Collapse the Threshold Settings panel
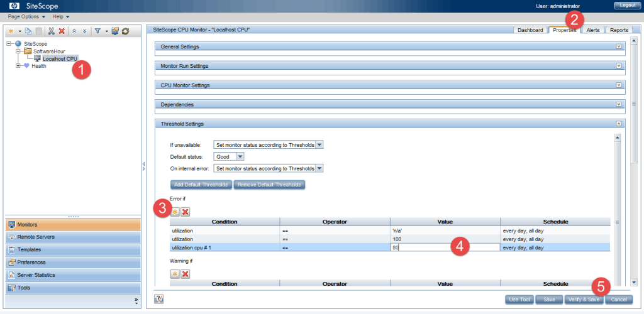The image size is (644, 314). tap(619, 123)
